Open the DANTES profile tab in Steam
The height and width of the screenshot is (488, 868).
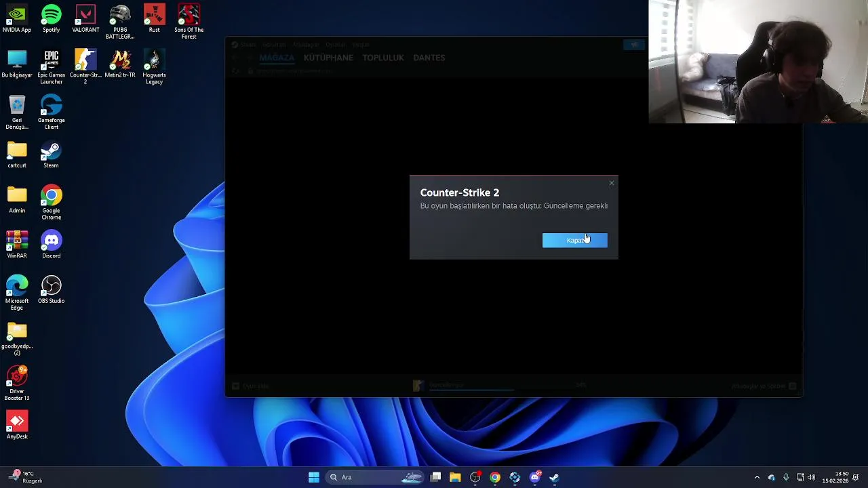pos(429,58)
